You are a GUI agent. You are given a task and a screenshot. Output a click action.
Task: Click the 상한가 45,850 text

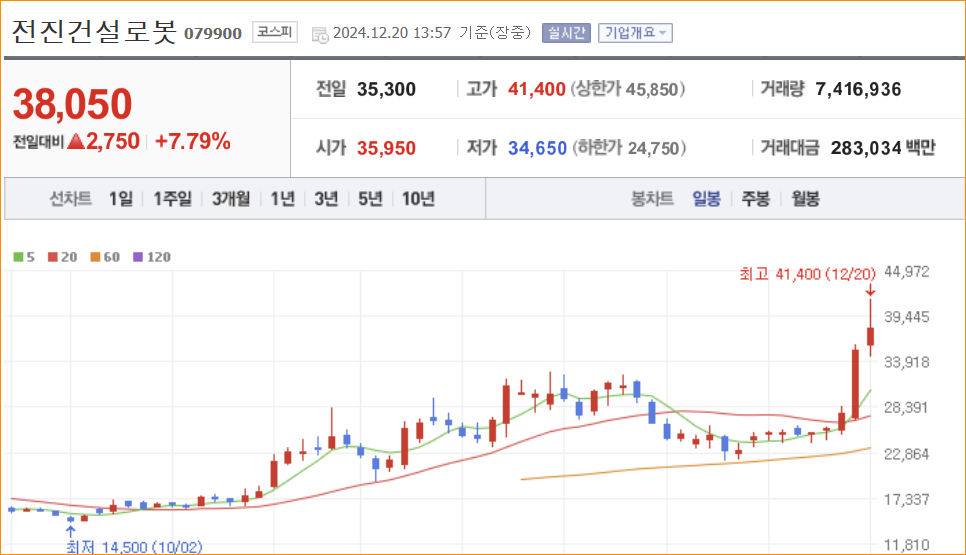click(x=627, y=89)
